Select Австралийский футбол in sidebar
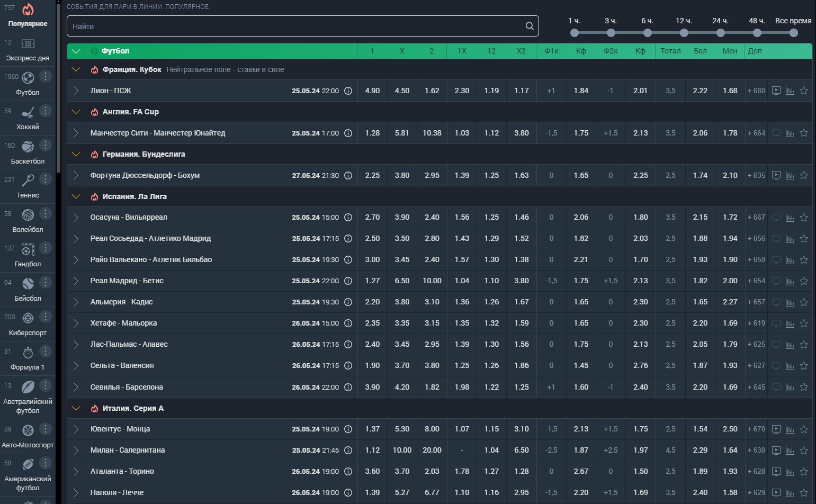The image size is (816, 504). point(28,397)
